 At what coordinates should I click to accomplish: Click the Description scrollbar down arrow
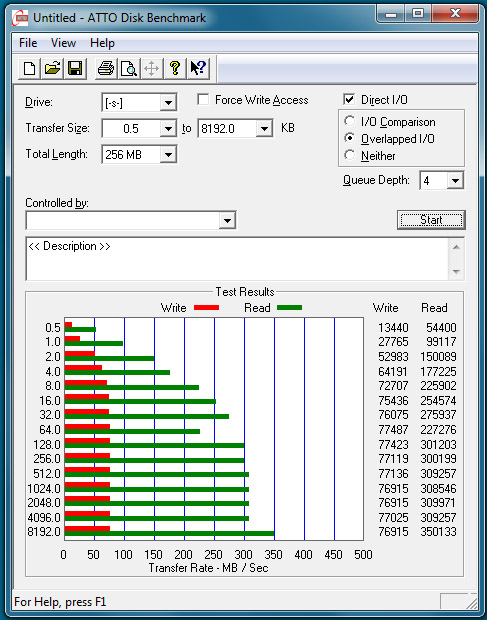point(456,272)
